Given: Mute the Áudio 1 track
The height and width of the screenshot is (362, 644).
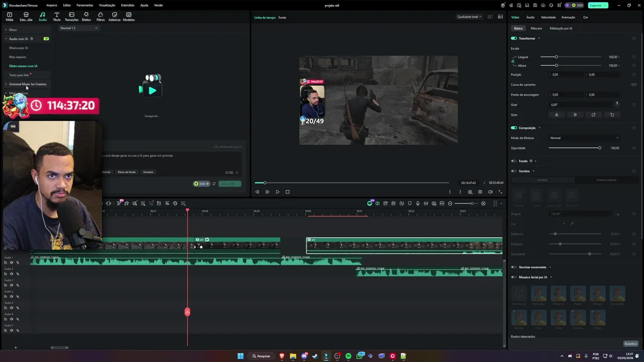Looking at the screenshot, I should coord(12,262).
